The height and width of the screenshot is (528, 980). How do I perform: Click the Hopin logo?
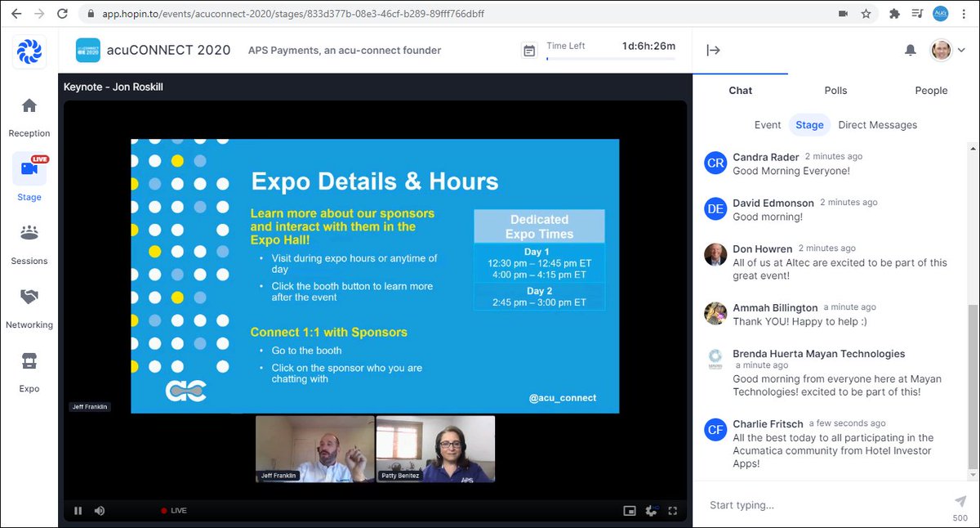click(29, 51)
